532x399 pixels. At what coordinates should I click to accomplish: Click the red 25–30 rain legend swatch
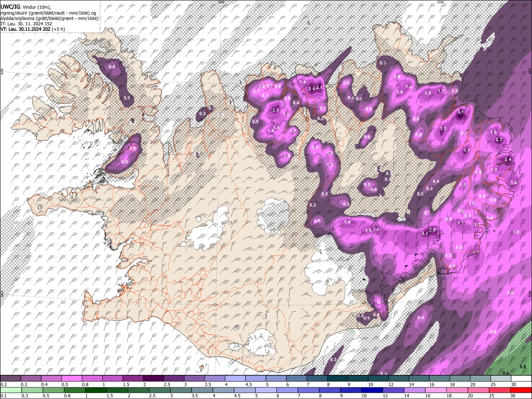point(500,390)
